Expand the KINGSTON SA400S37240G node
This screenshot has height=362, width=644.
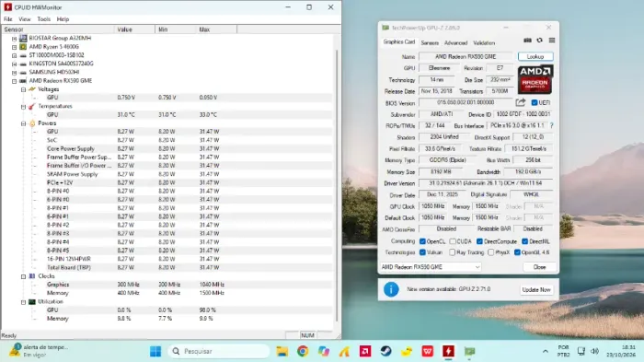click(15, 64)
